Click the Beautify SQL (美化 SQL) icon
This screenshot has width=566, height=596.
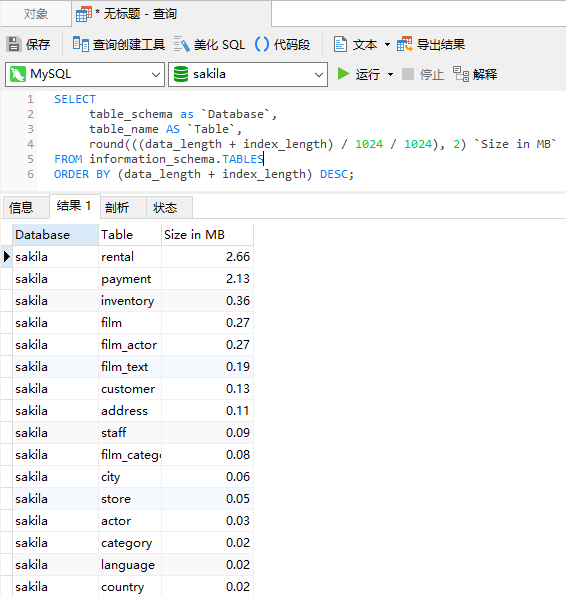pyautogui.click(x=182, y=44)
